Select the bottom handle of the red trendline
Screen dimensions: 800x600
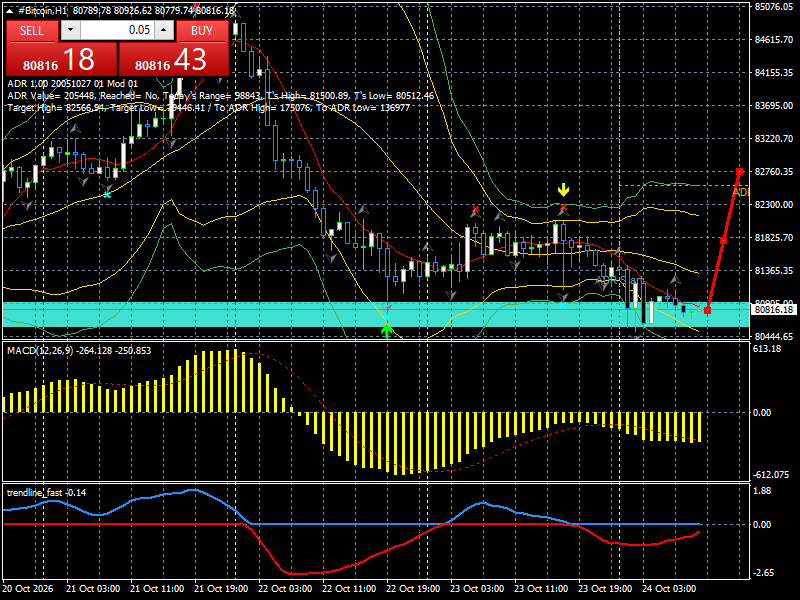(707, 310)
